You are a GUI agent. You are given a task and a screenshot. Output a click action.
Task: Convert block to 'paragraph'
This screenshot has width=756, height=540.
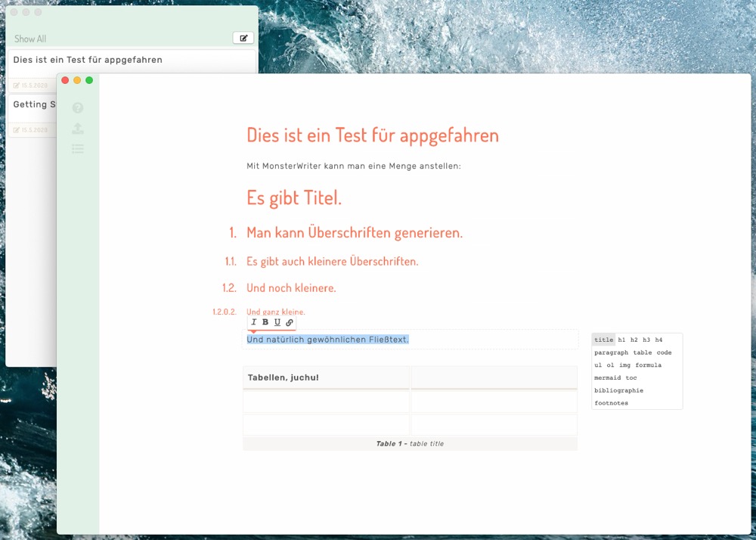(x=611, y=352)
